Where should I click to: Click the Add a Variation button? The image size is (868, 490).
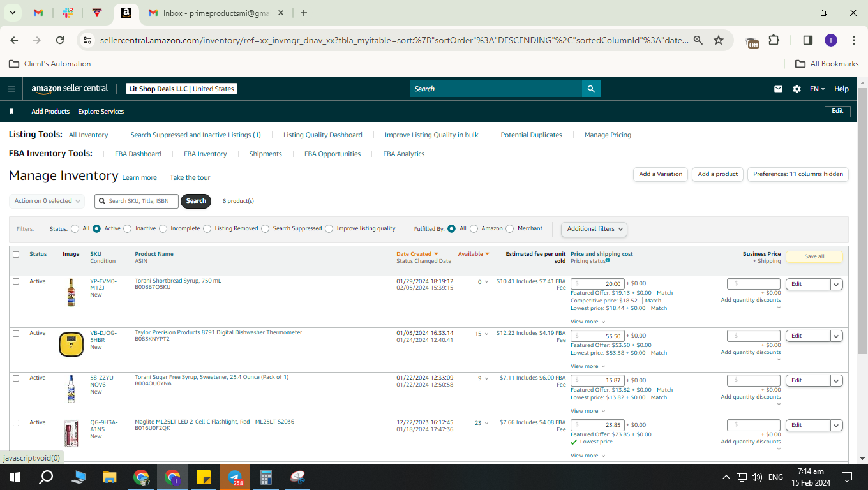[x=661, y=174]
